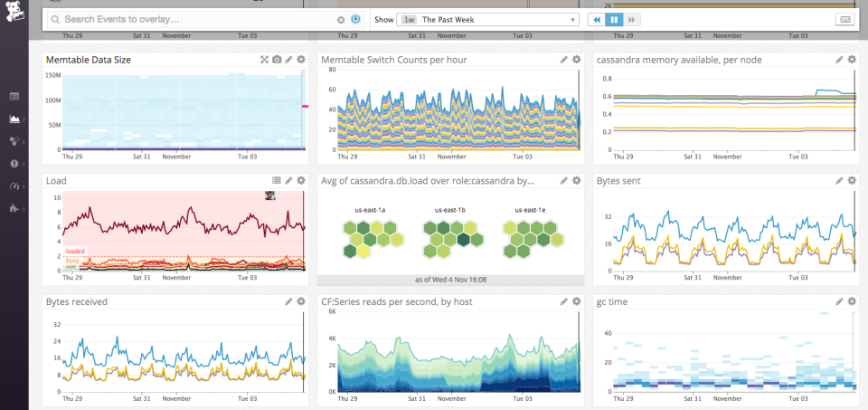Edit Memtable Data Size graph pencil
Viewport: 868px width, 410px height.
point(288,60)
